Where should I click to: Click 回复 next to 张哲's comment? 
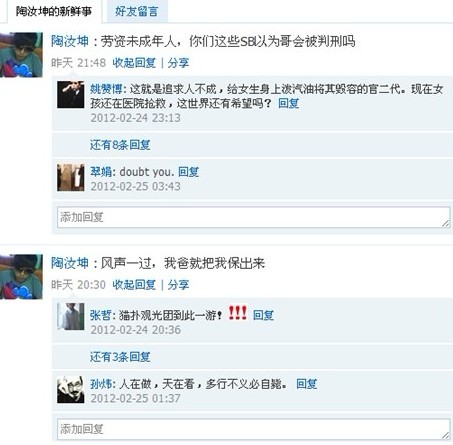click(x=263, y=315)
